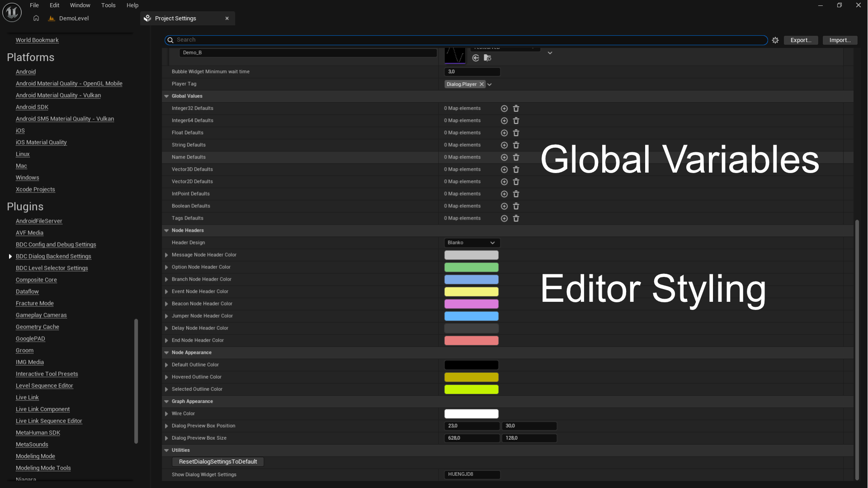Add element to Boolean Defaults map
Viewport: 868px width, 488px height.
[x=504, y=206]
